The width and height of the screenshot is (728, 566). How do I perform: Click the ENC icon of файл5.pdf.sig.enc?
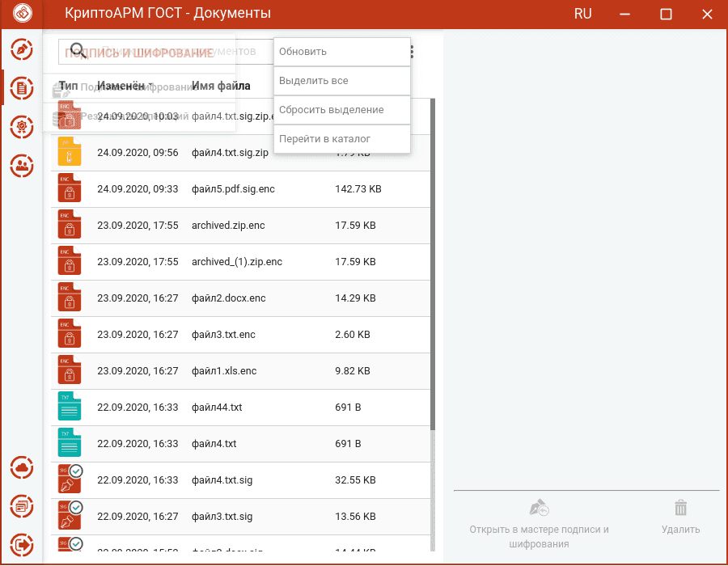[x=70, y=188]
